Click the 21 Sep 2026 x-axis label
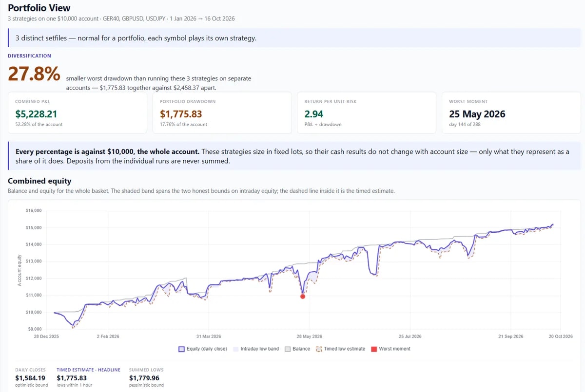The height and width of the screenshot is (392, 585). point(510,336)
